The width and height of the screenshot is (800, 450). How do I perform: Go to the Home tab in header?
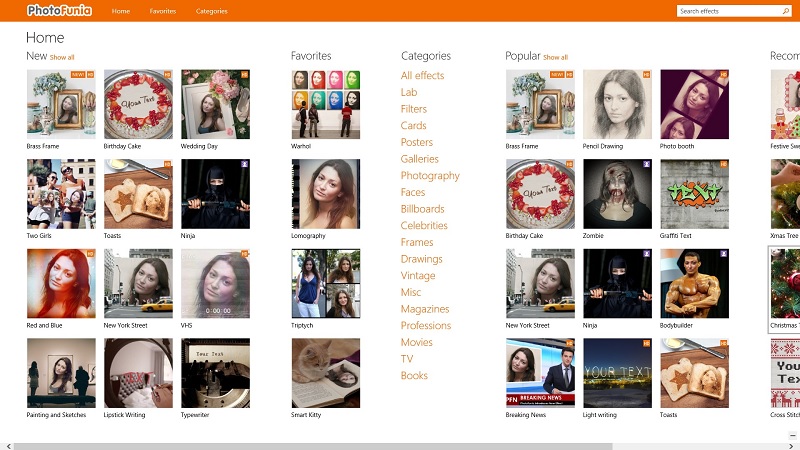click(121, 11)
